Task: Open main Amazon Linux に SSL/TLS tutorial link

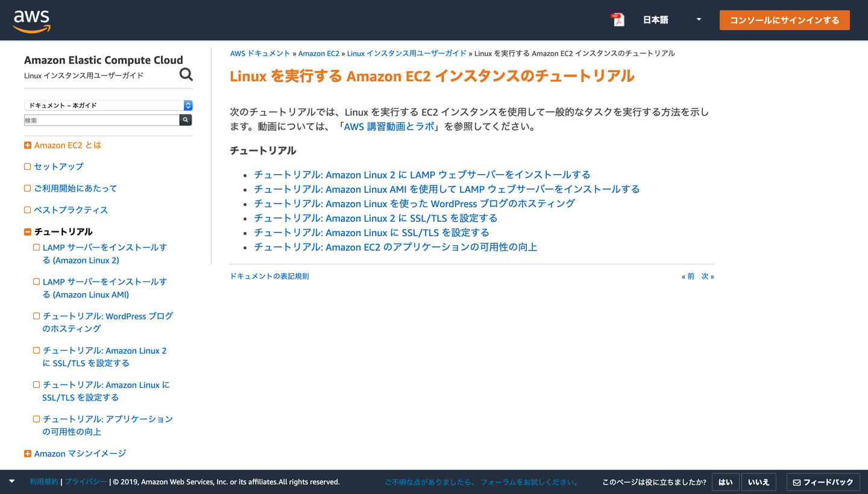Action: coord(371,233)
